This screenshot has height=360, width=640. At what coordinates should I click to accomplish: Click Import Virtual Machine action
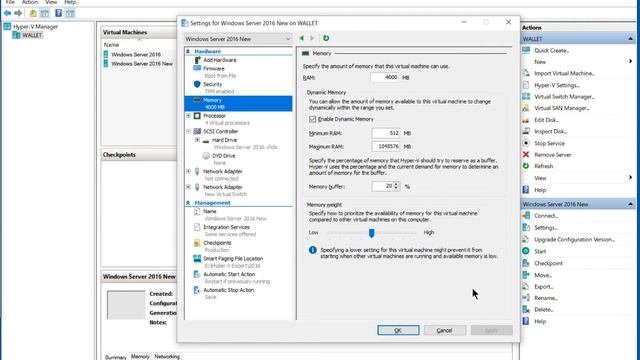[564, 73]
